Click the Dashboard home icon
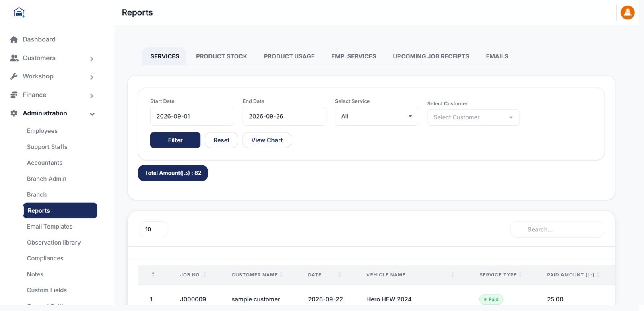Viewport: 644px width, 311px height. click(14, 39)
